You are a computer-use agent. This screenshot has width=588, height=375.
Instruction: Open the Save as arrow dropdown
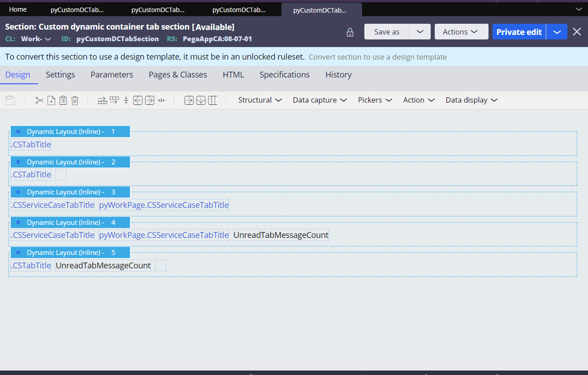pyautogui.click(x=420, y=32)
